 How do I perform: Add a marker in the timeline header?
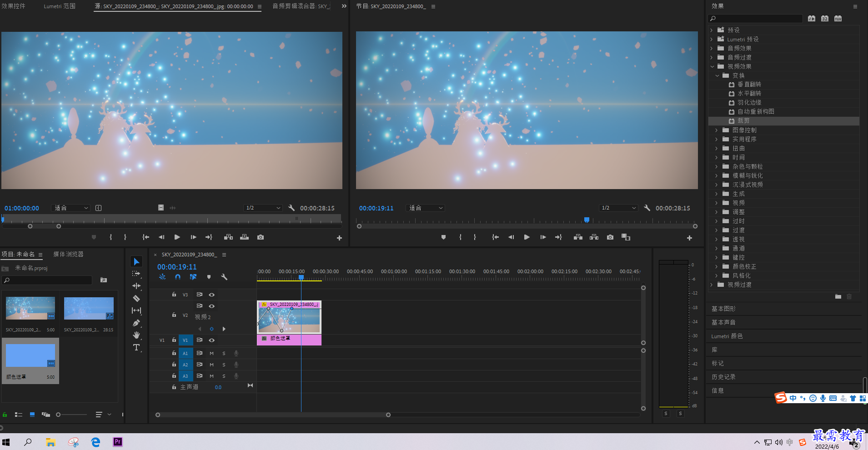[x=209, y=277]
